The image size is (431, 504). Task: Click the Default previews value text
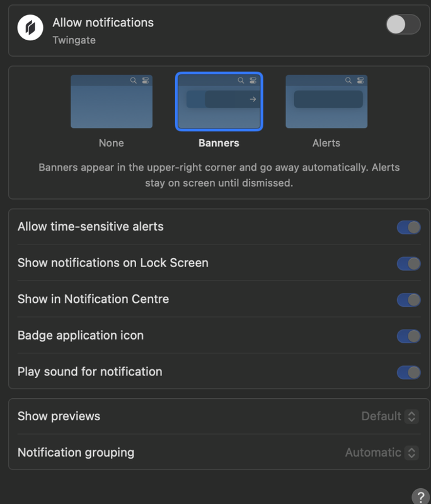pos(381,416)
